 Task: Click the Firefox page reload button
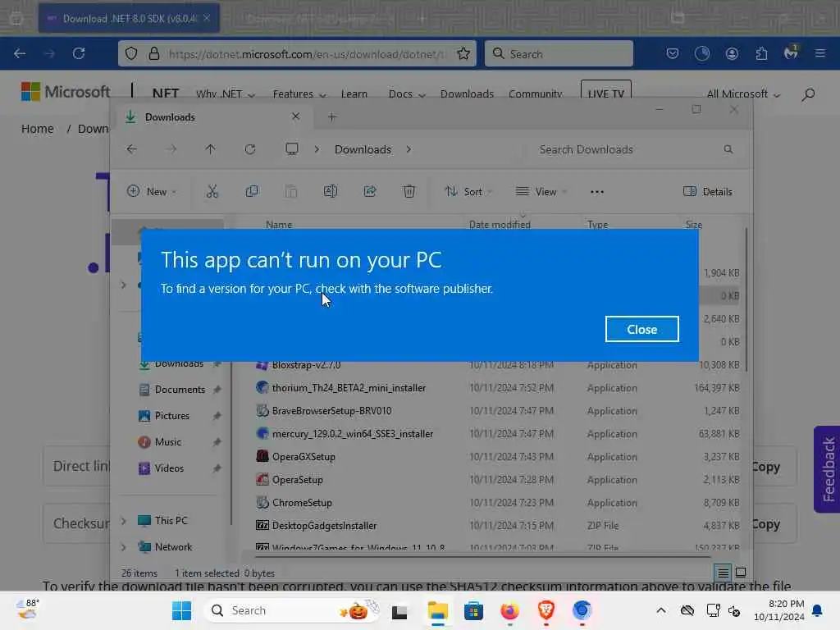pos(79,53)
